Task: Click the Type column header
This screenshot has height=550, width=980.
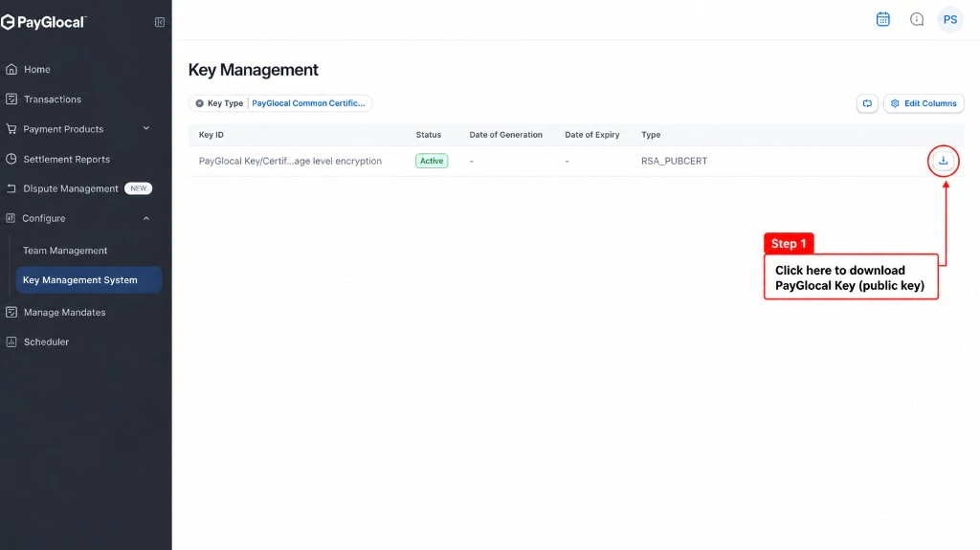Action: click(651, 134)
